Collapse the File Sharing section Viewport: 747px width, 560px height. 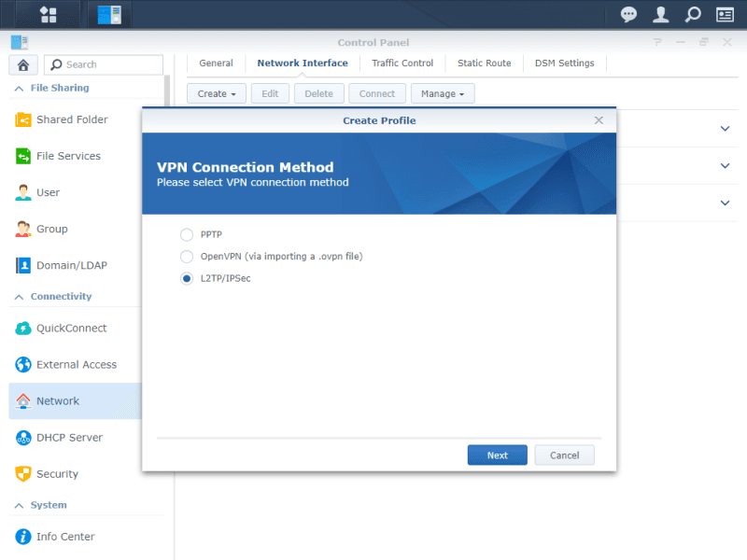click(x=19, y=88)
